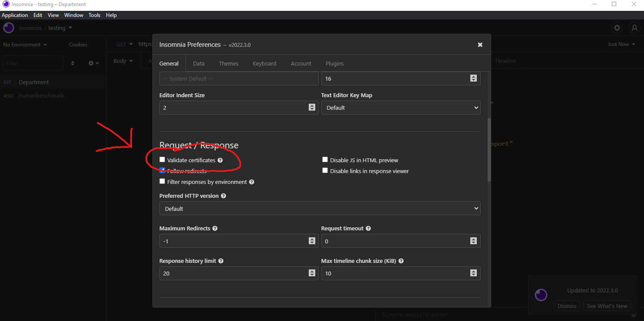Screen dimensions: 644x321
Task: Click Max timeline chunk size input
Action: 401,273
